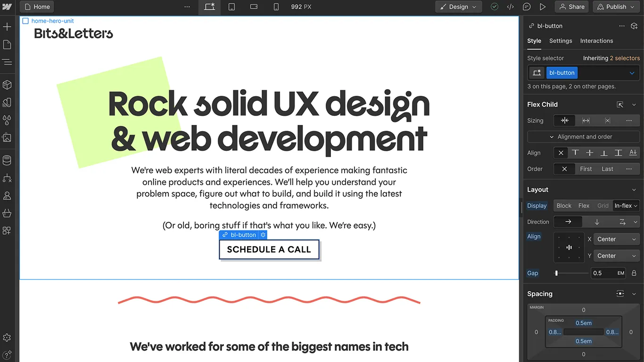Screen dimensions: 644x362
Task: Switch to the tablet breakpoint
Action: click(231, 7)
